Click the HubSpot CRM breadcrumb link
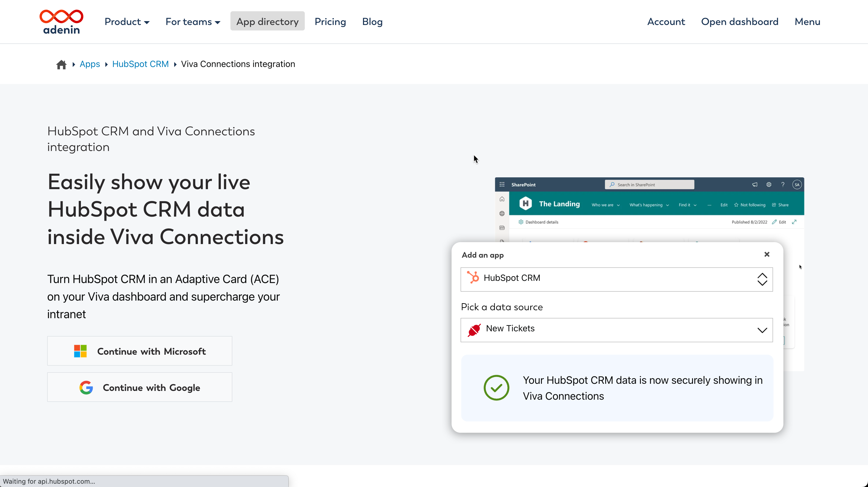The image size is (868, 487). (140, 64)
